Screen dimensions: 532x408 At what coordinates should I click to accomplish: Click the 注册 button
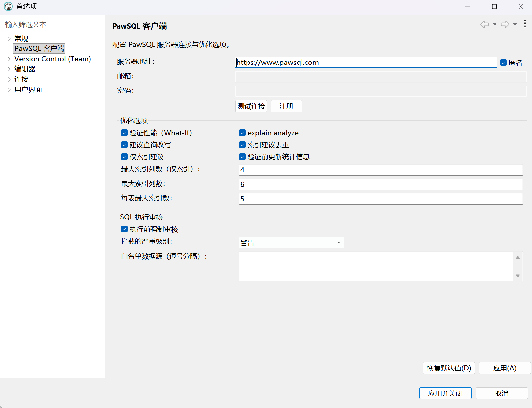[286, 106]
